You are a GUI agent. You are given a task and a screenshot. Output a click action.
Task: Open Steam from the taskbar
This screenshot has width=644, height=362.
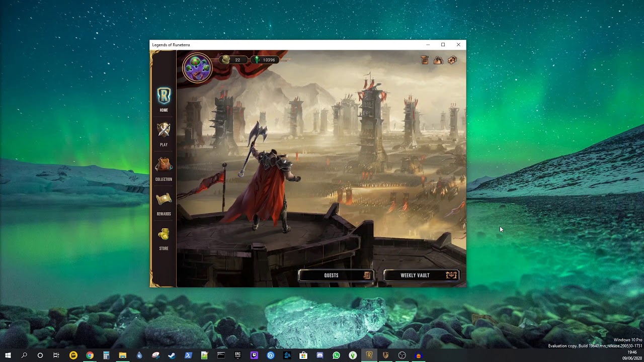point(172,355)
